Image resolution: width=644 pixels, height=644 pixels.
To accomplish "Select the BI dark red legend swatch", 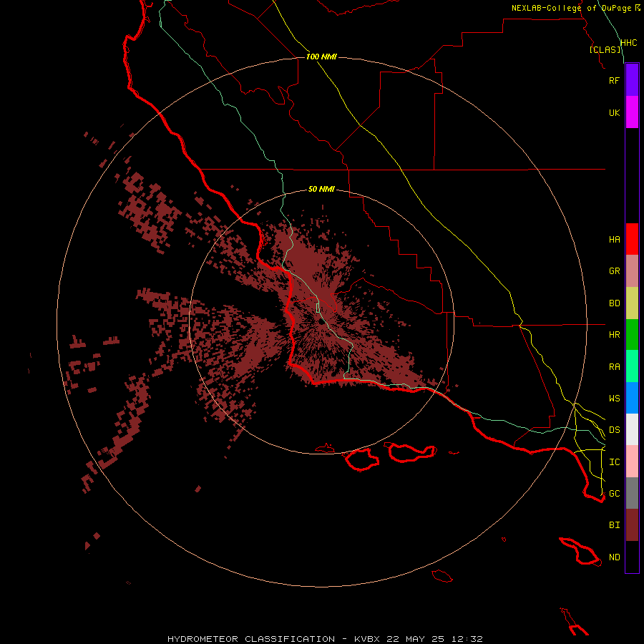I will tap(632, 525).
